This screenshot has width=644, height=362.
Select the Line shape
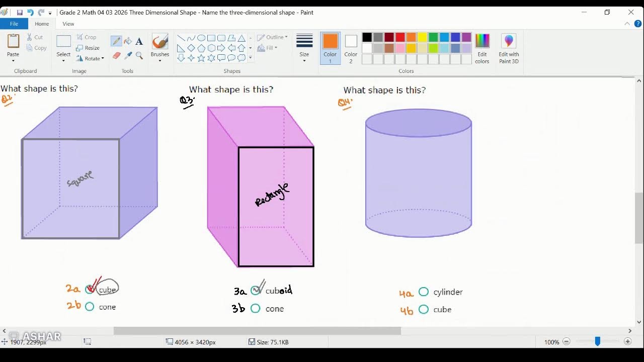(x=181, y=38)
